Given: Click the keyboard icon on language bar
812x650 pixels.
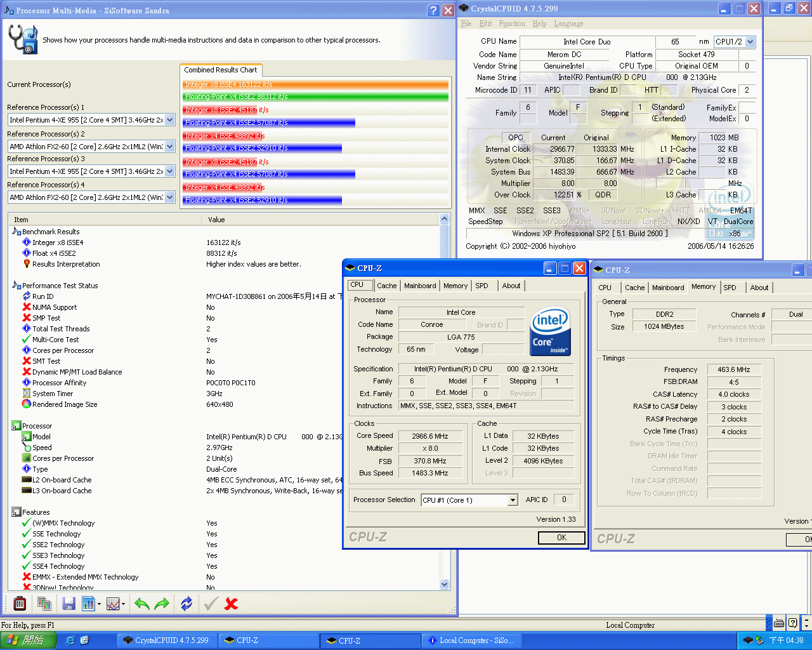Looking at the screenshot, I should 779,623.
